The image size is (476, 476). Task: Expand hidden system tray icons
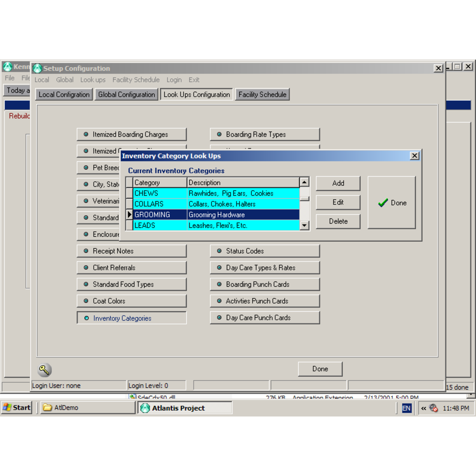click(x=424, y=408)
